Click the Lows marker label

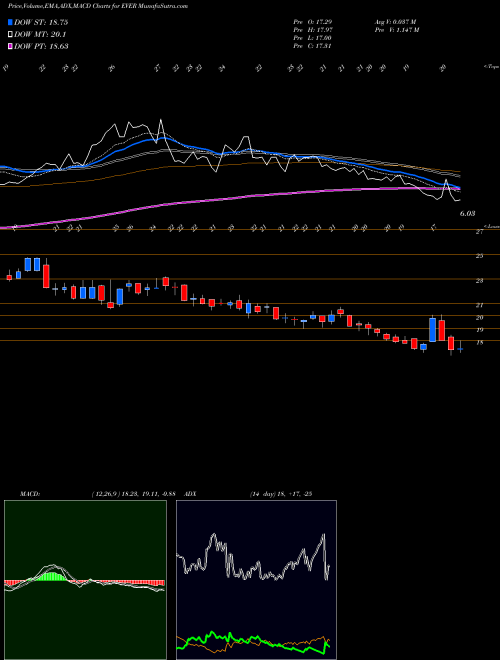tap(491, 226)
